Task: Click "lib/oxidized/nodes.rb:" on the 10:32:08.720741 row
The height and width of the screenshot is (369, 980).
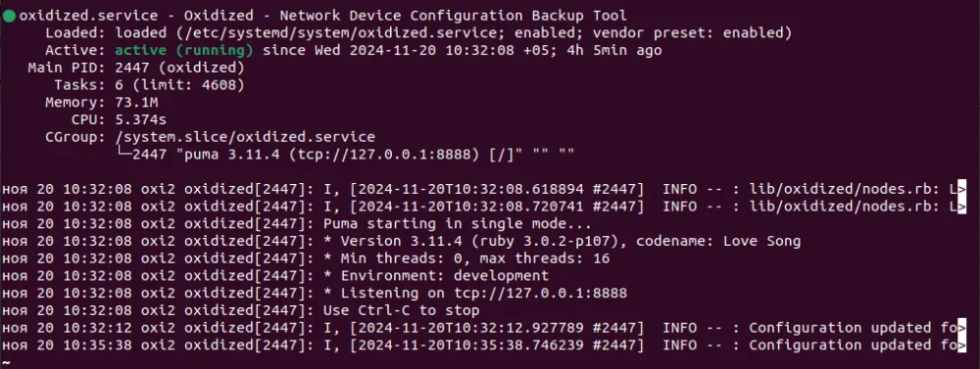Action: (x=845, y=207)
